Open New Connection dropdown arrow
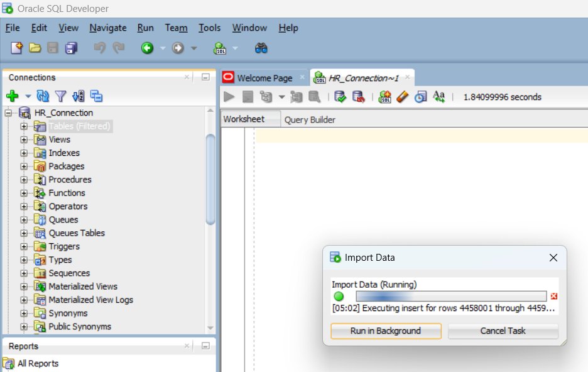The height and width of the screenshot is (372, 588). coord(28,96)
